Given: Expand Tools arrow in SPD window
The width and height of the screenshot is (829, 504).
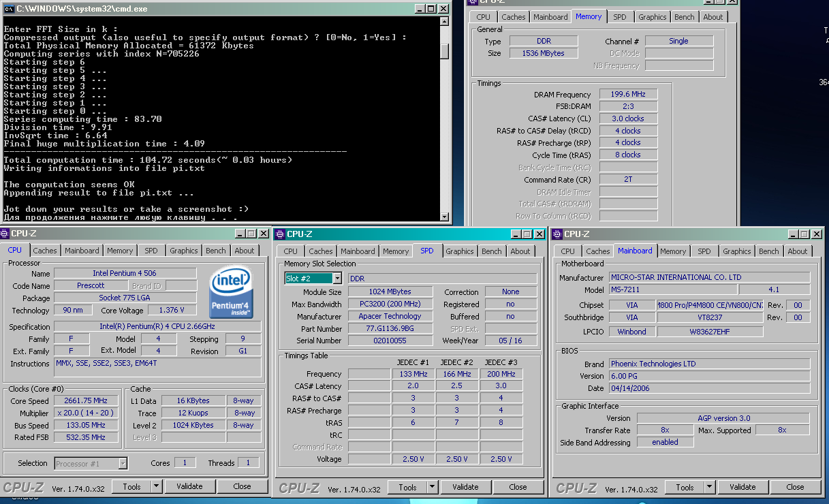Looking at the screenshot, I should [432, 487].
